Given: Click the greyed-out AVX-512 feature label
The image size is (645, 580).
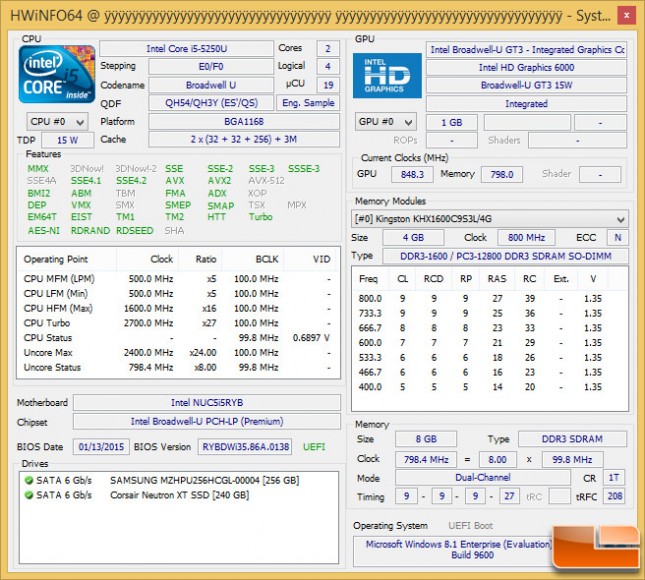Looking at the screenshot, I should (x=267, y=181).
